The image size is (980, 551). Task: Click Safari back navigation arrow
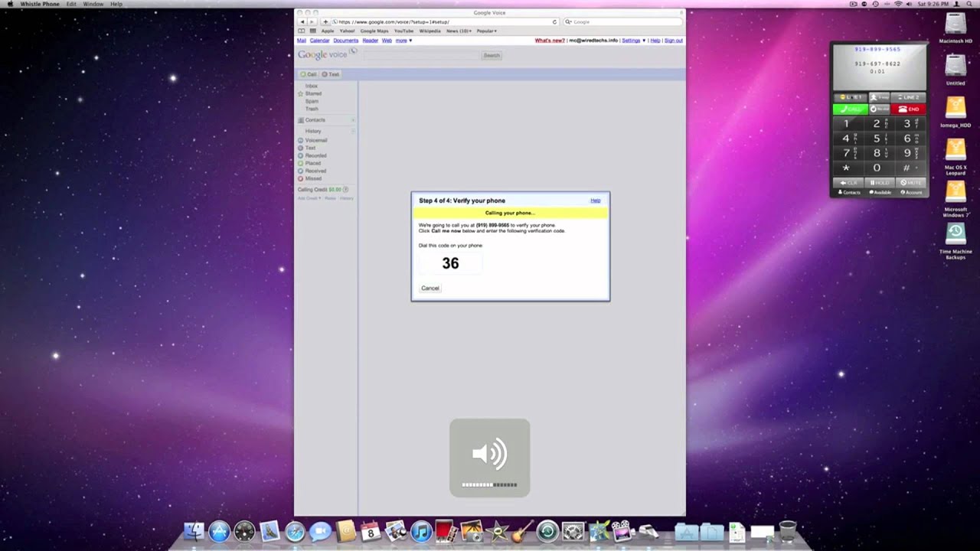302,21
